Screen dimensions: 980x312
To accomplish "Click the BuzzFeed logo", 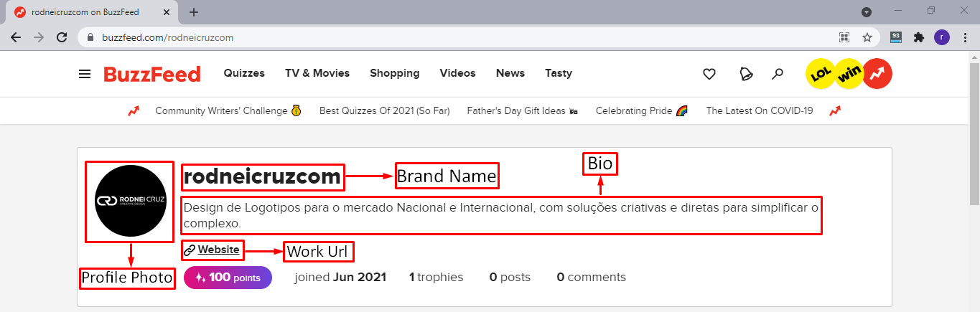I will click(x=152, y=74).
